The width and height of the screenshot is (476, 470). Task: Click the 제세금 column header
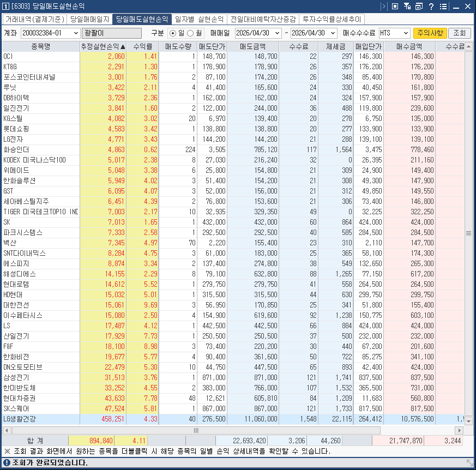336,46
